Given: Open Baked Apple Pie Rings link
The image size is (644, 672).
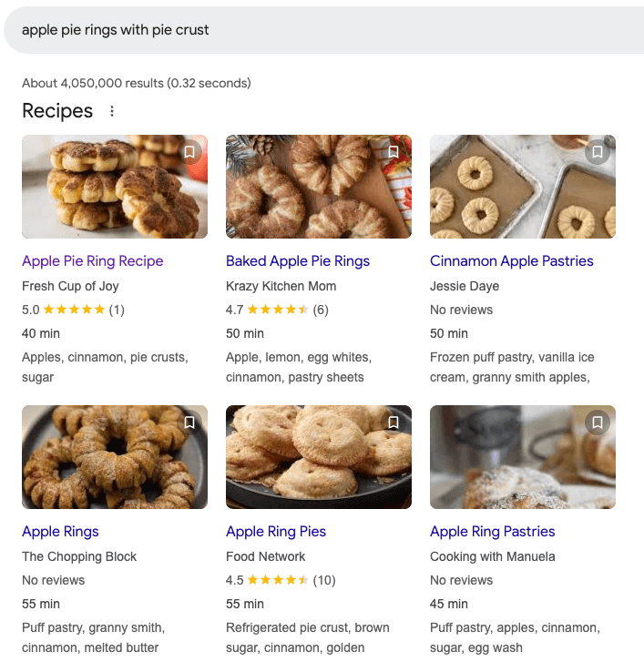Looking at the screenshot, I should tap(298, 260).
